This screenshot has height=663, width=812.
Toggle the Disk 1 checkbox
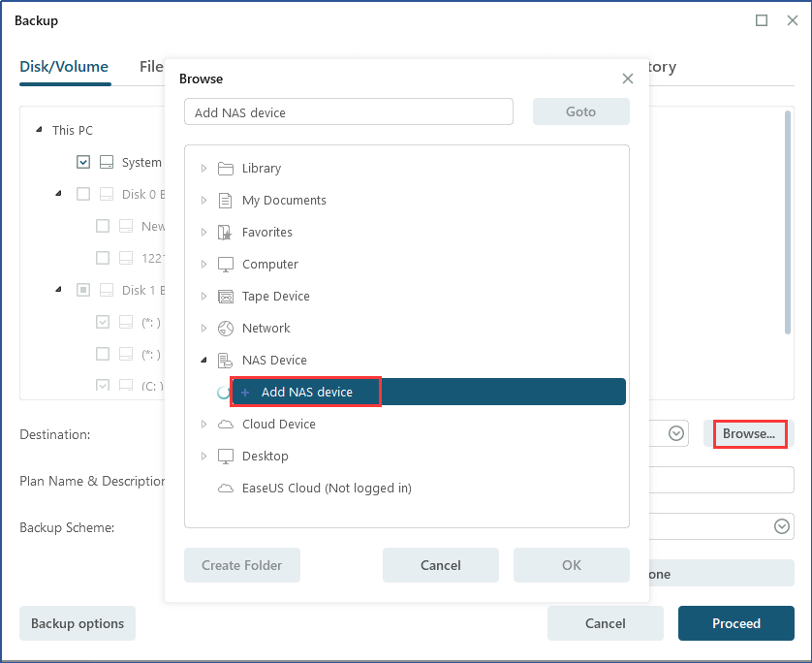click(83, 291)
